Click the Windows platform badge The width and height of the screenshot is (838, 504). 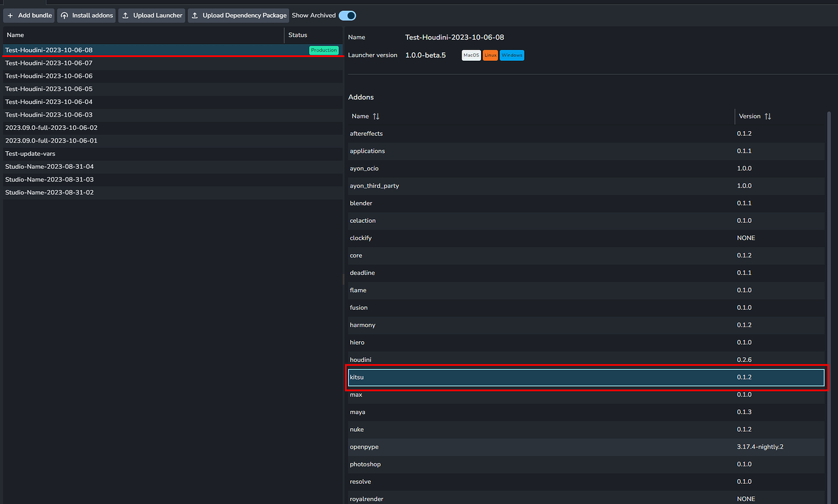click(511, 55)
